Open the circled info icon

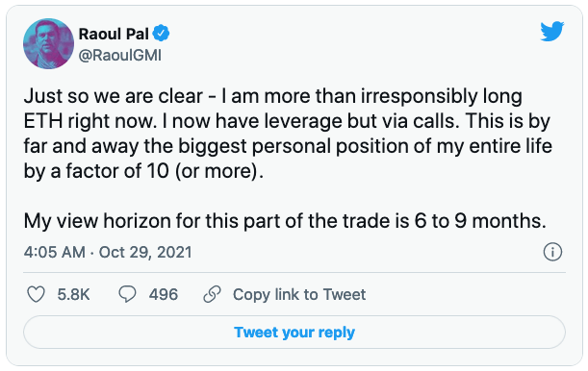pyautogui.click(x=552, y=252)
